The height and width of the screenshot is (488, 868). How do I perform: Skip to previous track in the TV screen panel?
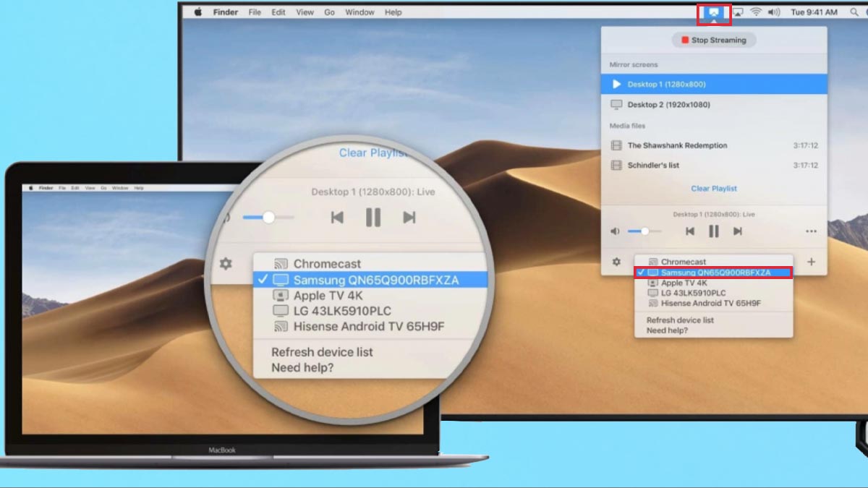(690, 231)
